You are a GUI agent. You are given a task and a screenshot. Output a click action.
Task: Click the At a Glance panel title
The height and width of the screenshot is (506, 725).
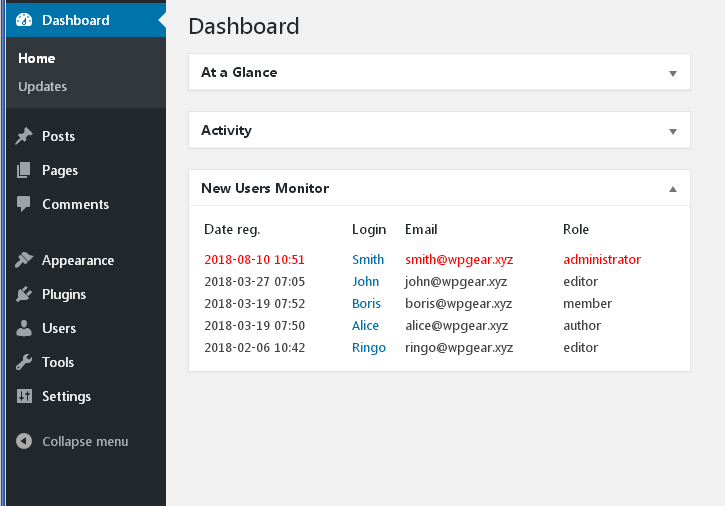[239, 72]
